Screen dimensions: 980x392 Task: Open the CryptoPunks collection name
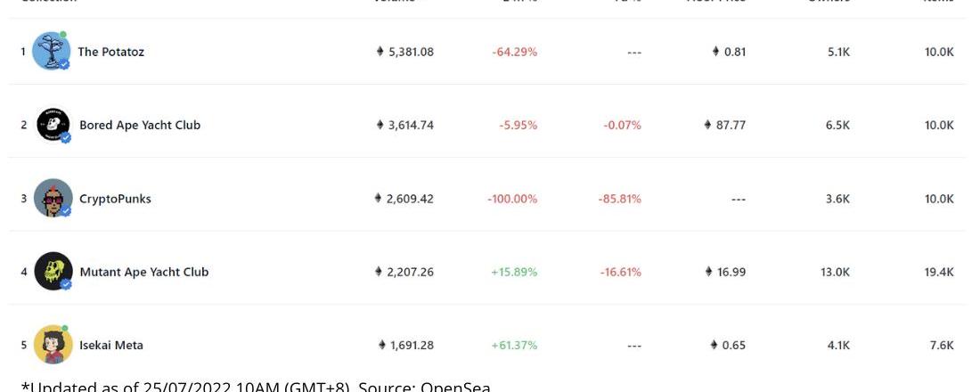(x=115, y=199)
